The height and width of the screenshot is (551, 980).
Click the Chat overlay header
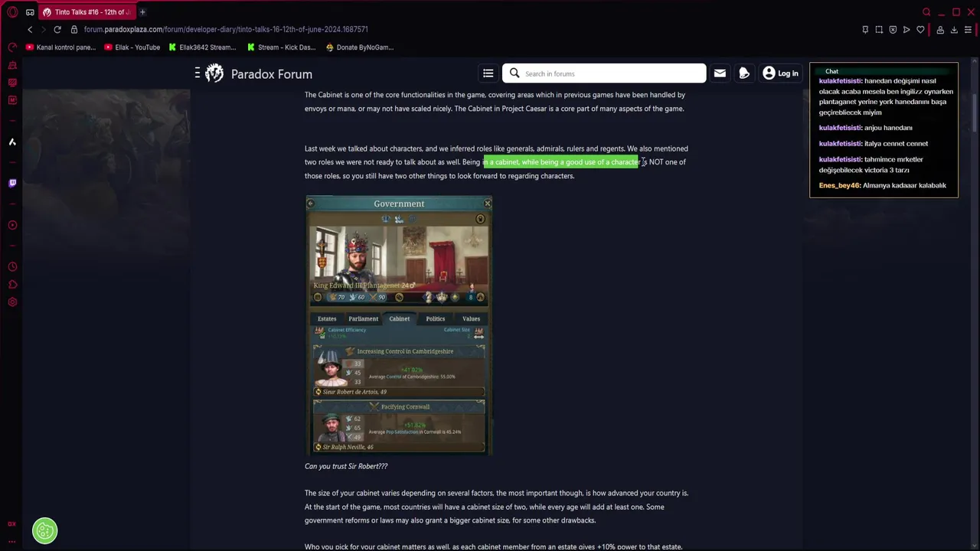point(884,71)
